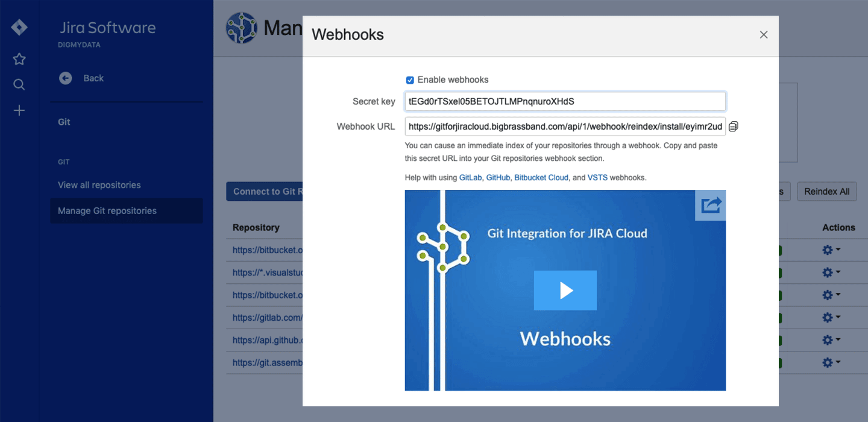The height and width of the screenshot is (422, 868).
Task: Open starred items via star icon
Action: (x=19, y=59)
